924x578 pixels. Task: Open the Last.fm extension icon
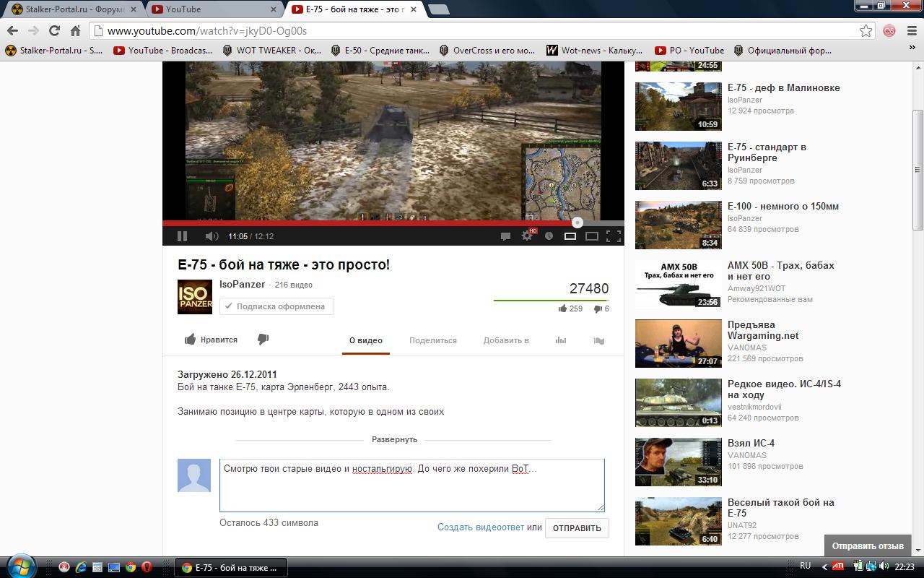tap(889, 30)
